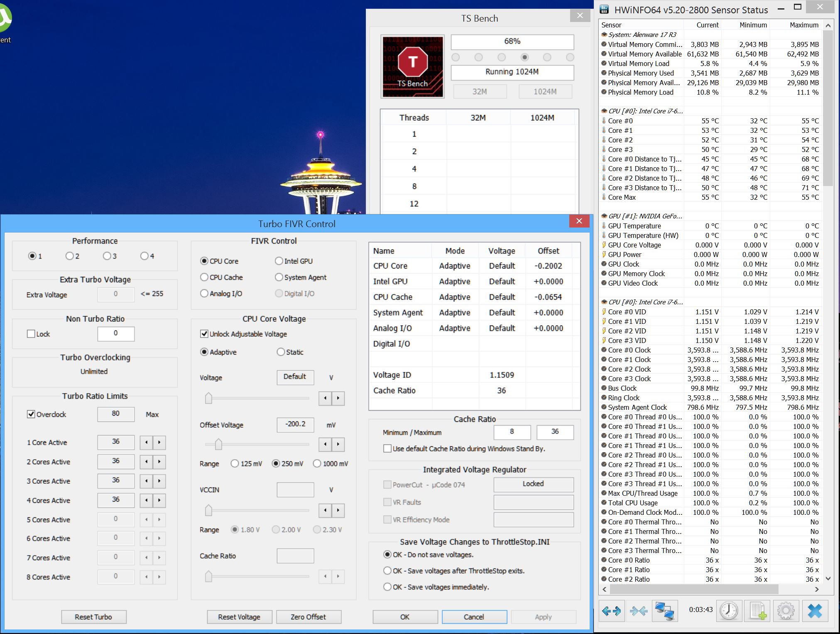Click System Alienware 17 R3 header icon
The height and width of the screenshot is (634, 840).
[604, 35]
